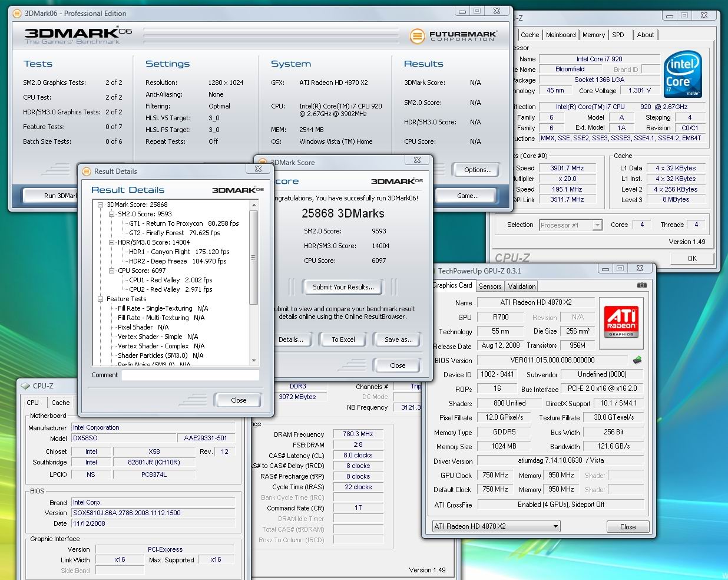Click the Save as... button
The image size is (728, 580).
click(x=398, y=340)
